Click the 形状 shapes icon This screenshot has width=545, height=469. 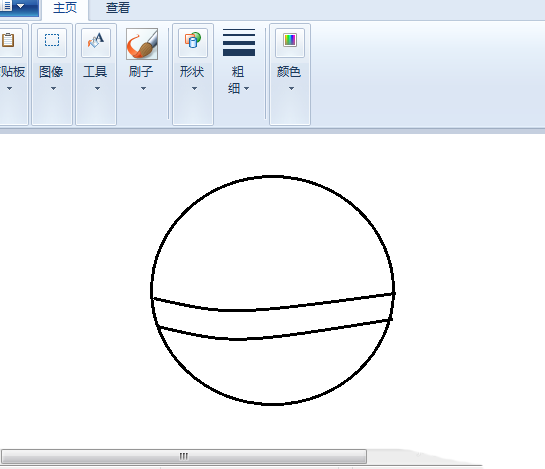click(193, 40)
